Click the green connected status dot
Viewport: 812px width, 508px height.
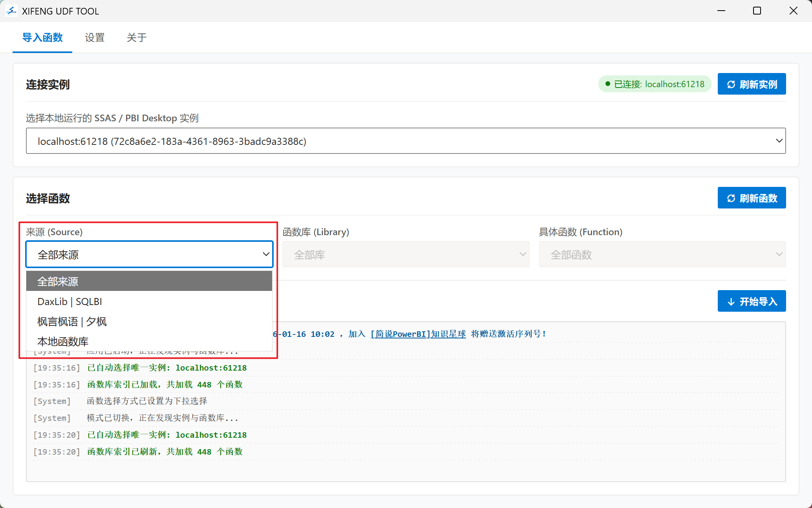pos(607,84)
